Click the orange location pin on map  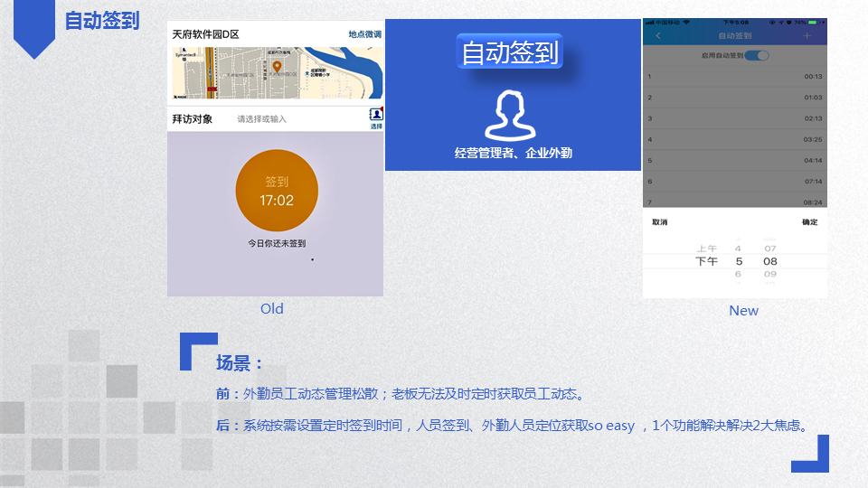point(277,67)
